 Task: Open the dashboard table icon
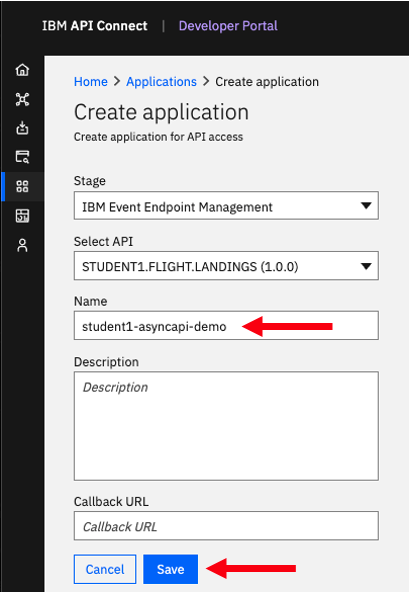tap(22, 216)
